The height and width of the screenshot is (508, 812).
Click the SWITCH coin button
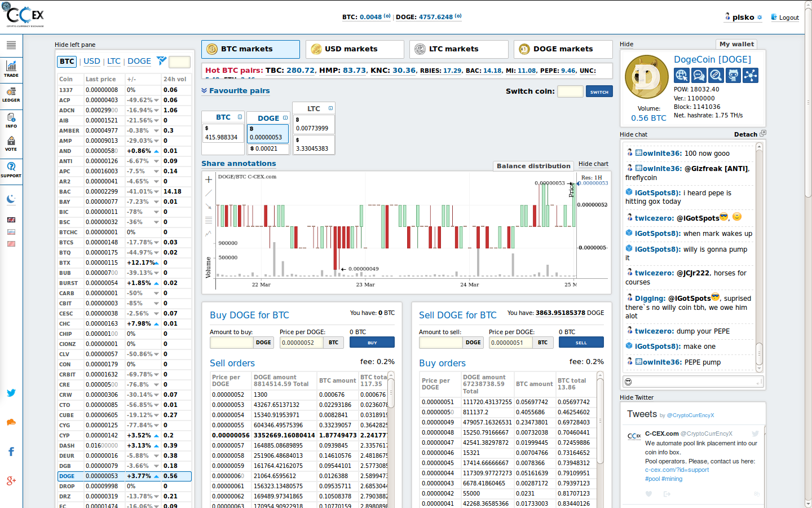(x=599, y=91)
